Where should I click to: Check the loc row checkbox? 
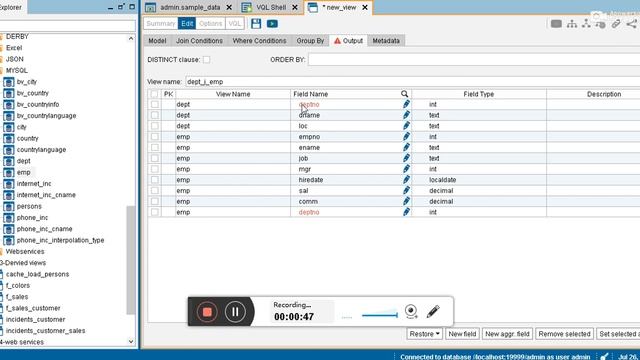(155, 126)
